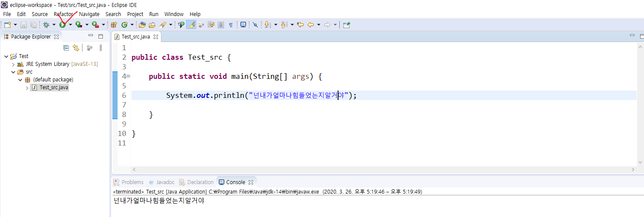Open Package Explorer view menu dots
This screenshot has height=217, width=644.
(101, 48)
